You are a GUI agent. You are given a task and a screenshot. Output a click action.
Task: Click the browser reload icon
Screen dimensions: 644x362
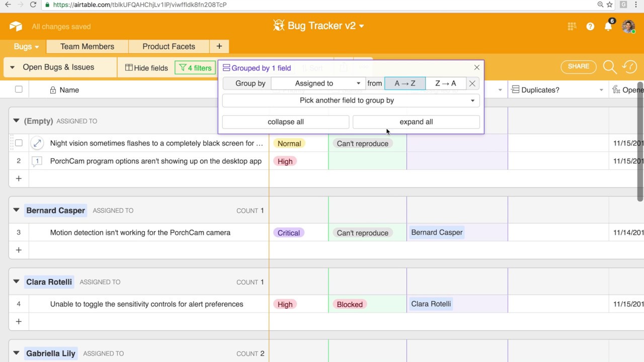[x=33, y=5]
